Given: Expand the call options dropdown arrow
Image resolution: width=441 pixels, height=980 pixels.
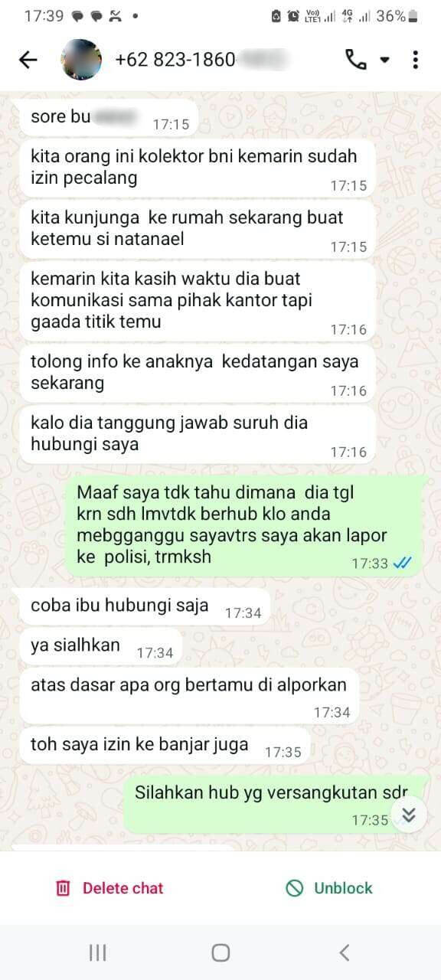Looking at the screenshot, I should [x=385, y=60].
